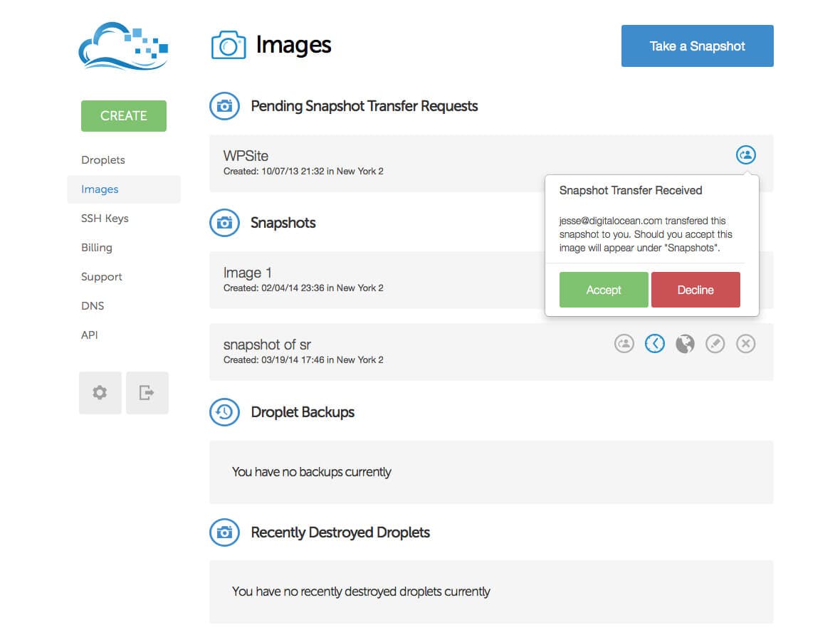840x630 pixels.
Task: Decline the received snapshot transfer
Action: (x=695, y=290)
